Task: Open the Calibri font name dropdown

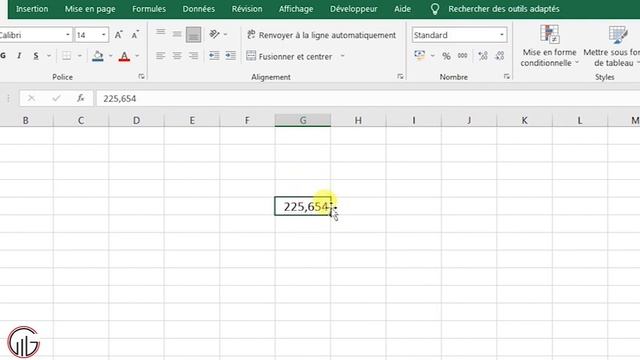Action: (68, 35)
